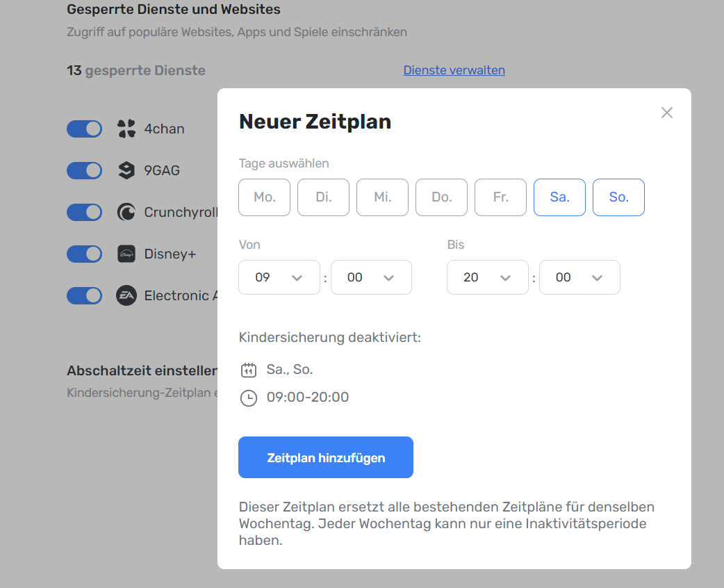
Task: Click the Gesperrte Dienste und Websites heading
Action: tap(174, 9)
